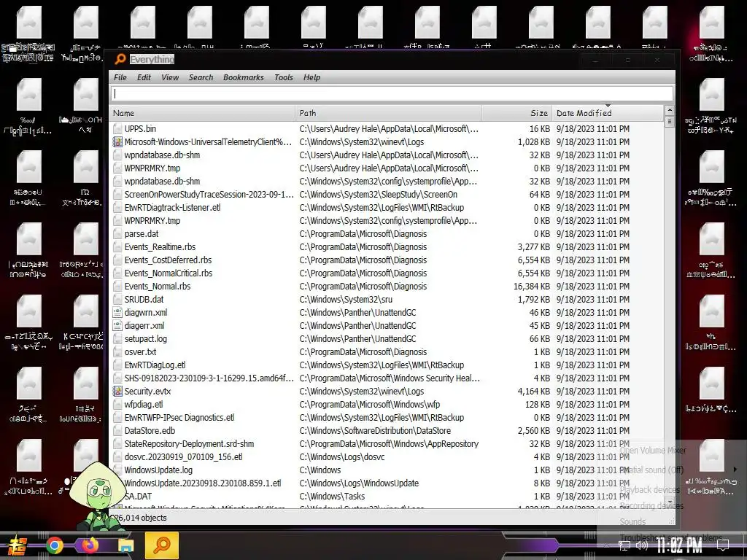Click the XML icon of diagerr.xml
The image size is (747, 560).
click(117, 326)
